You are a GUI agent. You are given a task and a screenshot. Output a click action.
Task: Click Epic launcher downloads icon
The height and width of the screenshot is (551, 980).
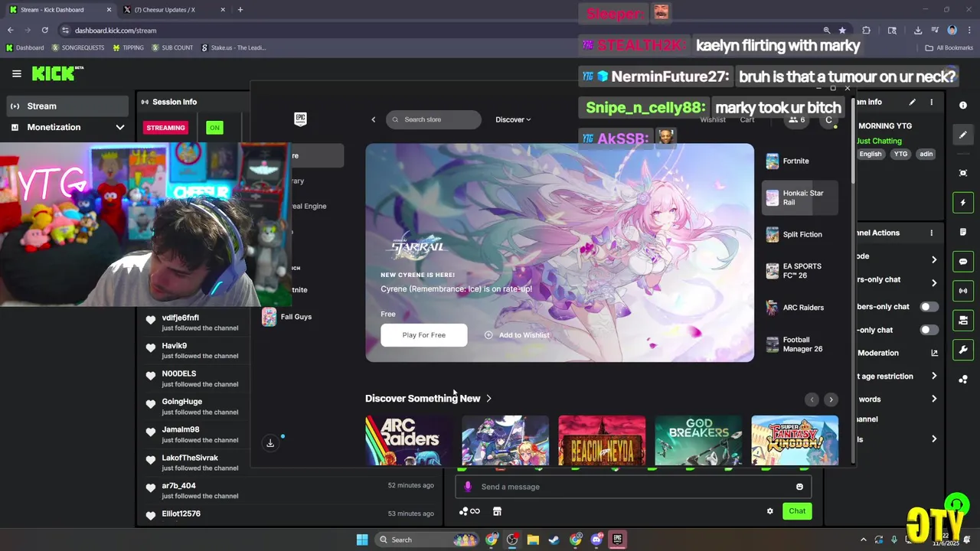click(270, 443)
